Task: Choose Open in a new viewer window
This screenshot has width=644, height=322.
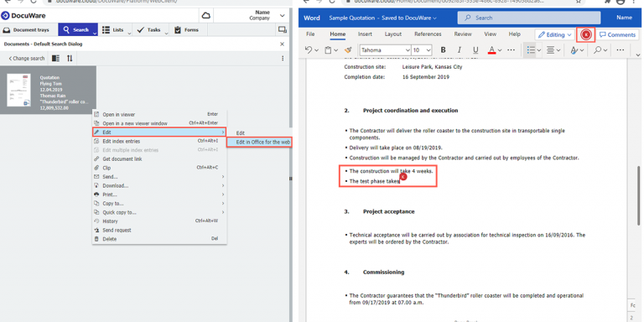Action: click(159, 123)
